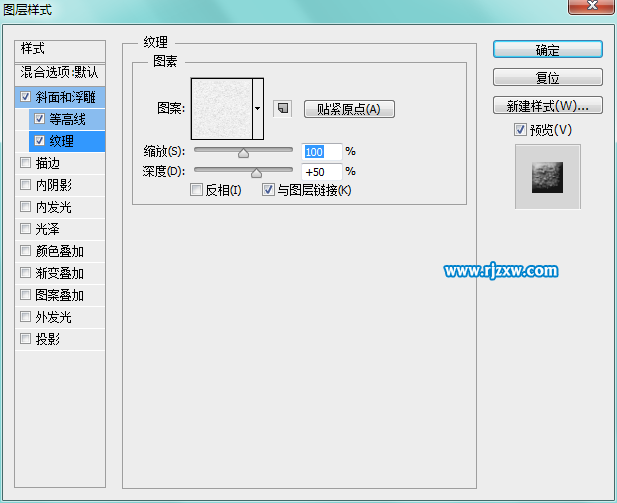
Task: Uncheck the 等高线 checkbox
Action: pyautogui.click(x=39, y=118)
